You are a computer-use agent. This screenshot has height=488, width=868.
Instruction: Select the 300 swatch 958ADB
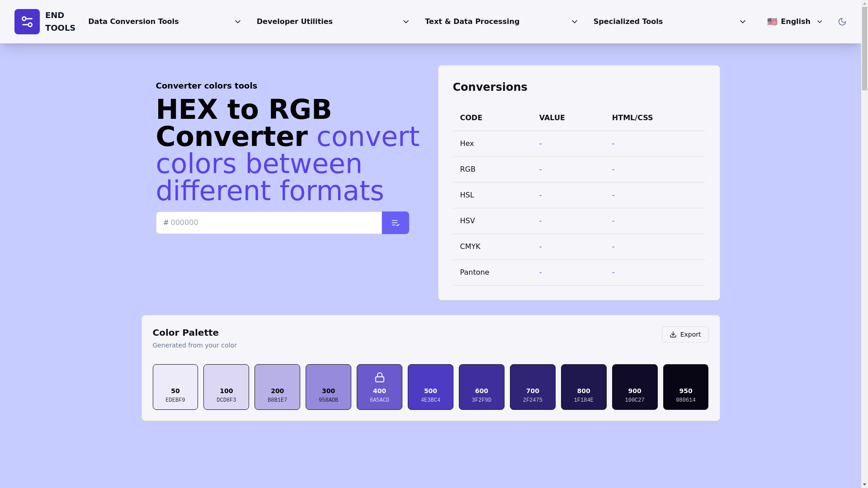click(x=328, y=387)
